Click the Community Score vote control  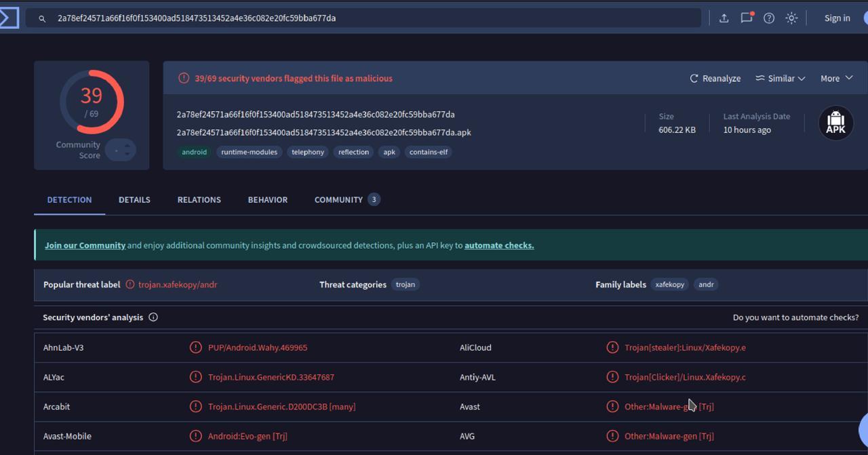coord(121,150)
